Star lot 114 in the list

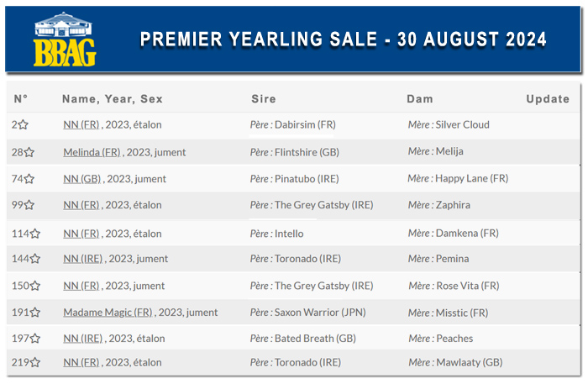(x=35, y=234)
